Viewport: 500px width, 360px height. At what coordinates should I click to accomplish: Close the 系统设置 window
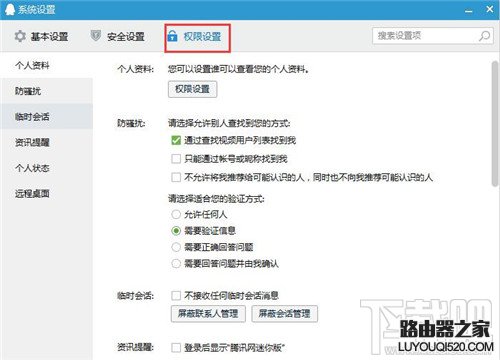click(x=489, y=9)
